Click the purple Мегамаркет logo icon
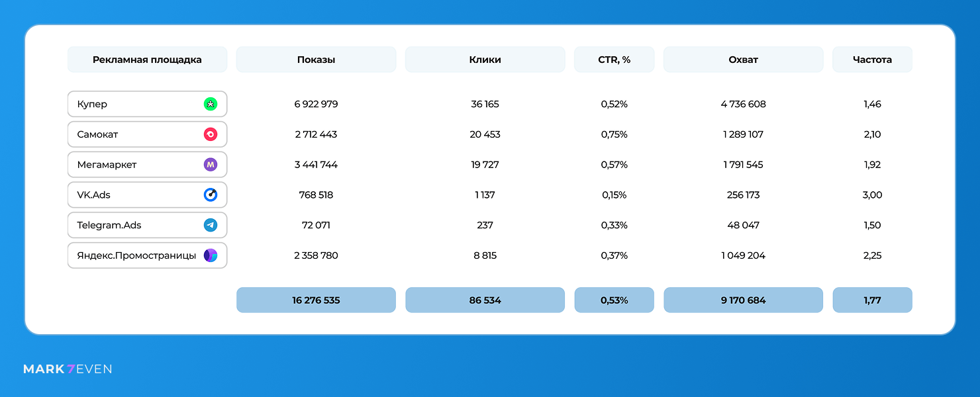The width and height of the screenshot is (980, 397). pos(211,165)
